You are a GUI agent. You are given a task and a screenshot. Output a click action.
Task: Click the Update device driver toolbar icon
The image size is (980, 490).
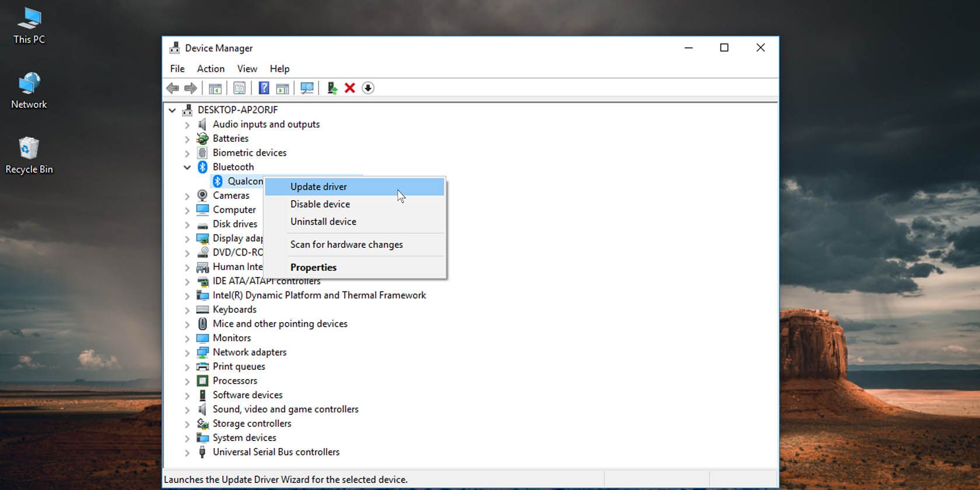click(x=332, y=88)
